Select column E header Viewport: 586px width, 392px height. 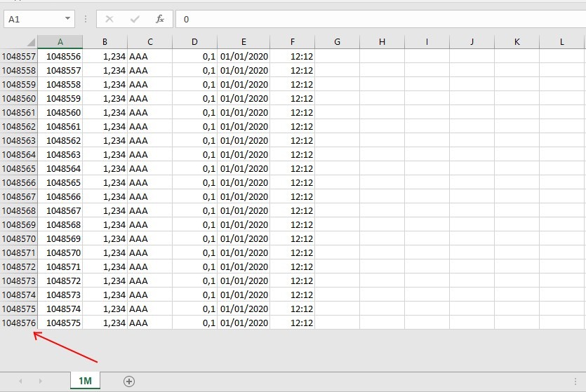pos(244,42)
